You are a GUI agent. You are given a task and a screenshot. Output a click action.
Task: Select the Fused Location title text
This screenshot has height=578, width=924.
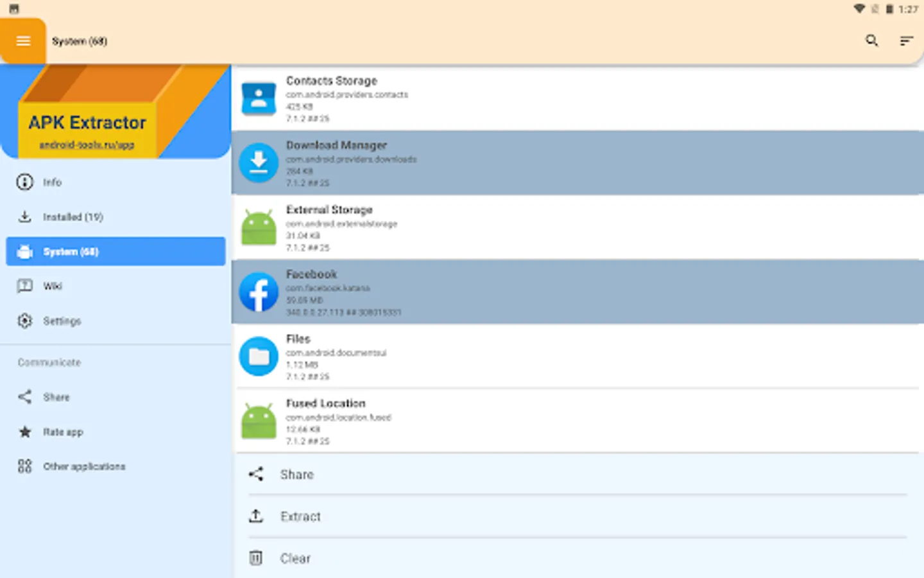tap(326, 403)
